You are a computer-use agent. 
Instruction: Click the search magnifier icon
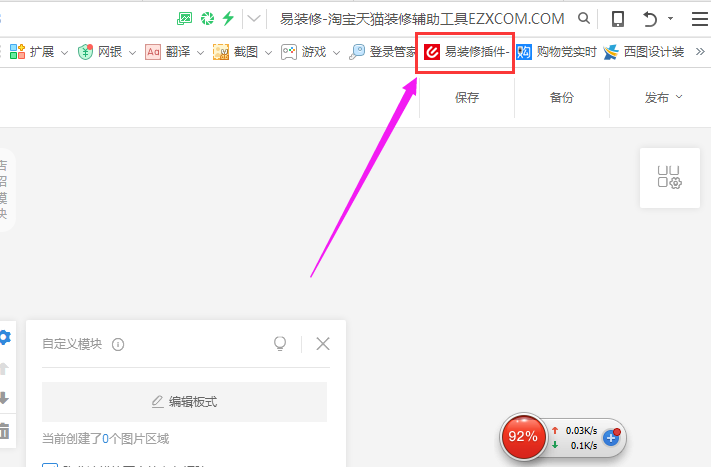pyautogui.click(x=584, y=18)
